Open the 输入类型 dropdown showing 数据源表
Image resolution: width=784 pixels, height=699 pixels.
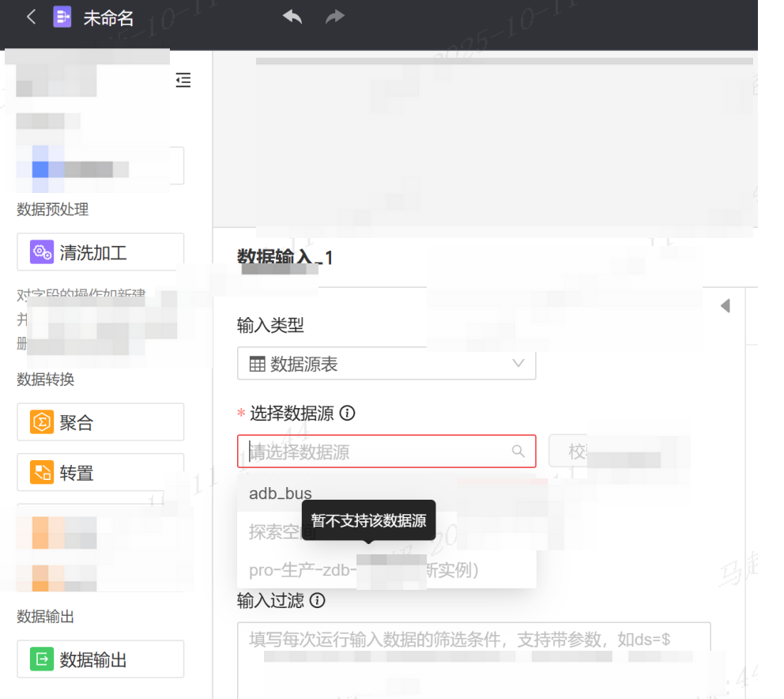(386, 365)
